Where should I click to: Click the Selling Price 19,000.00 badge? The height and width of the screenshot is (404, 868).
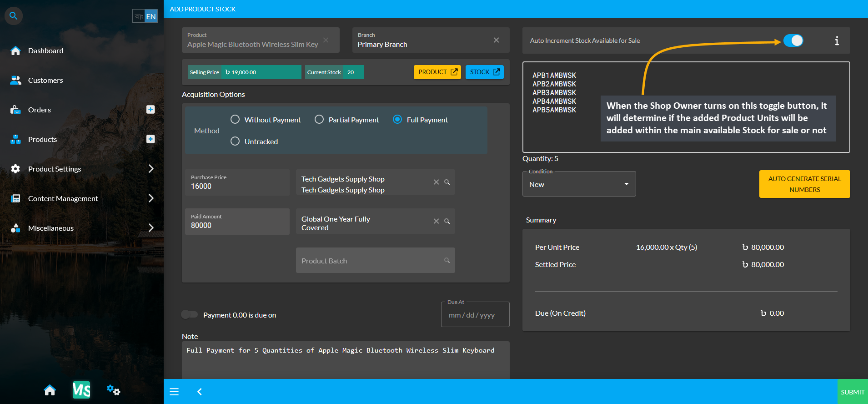point(245,72)
